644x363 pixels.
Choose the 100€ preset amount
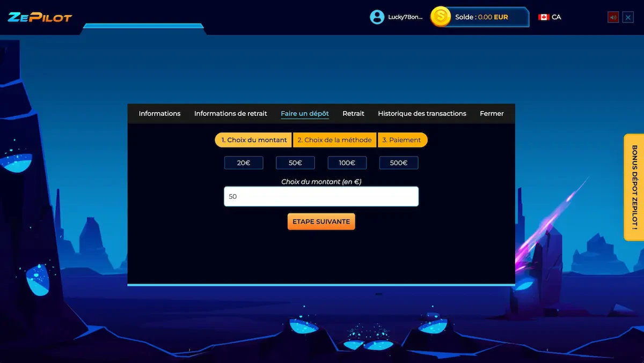click(347, 163)
